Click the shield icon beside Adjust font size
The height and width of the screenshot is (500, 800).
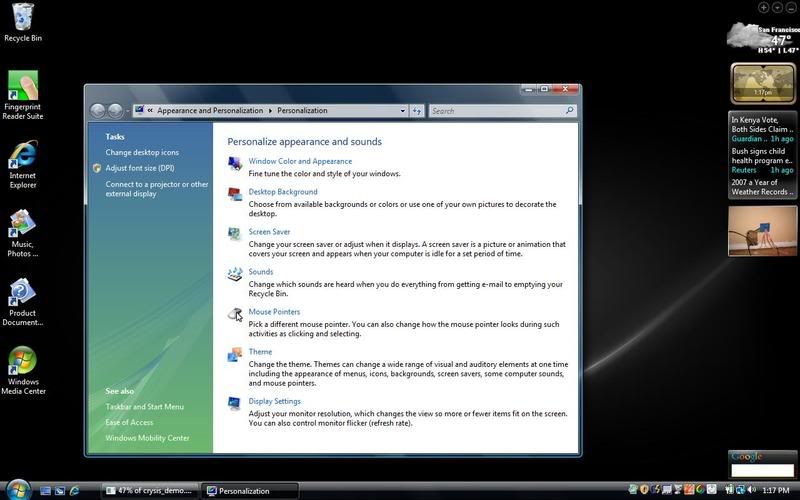[x=97, y=168]
